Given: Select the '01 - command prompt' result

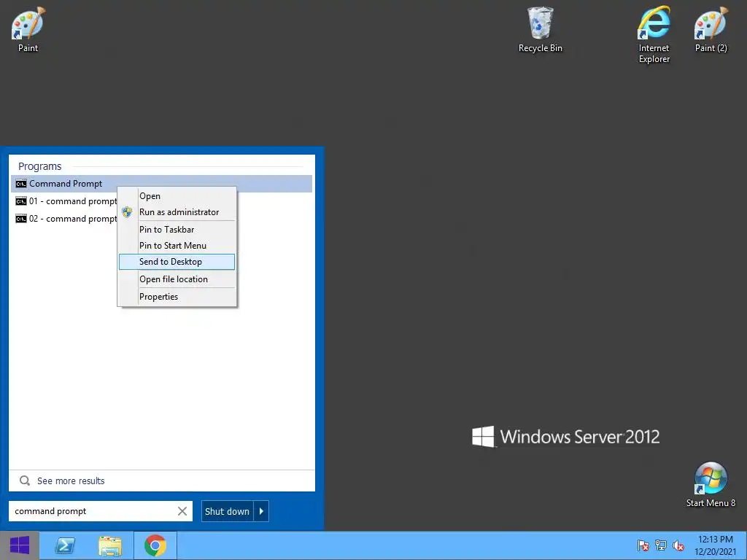Looking at the screenshot, I should (65, 201).
